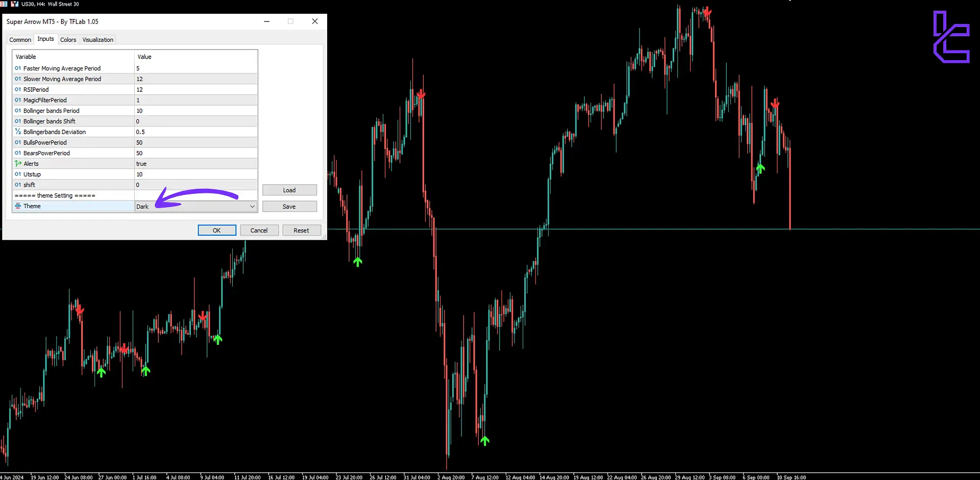Switch to the Colors tab
The image size is (980, 480).
pos(68,39)
